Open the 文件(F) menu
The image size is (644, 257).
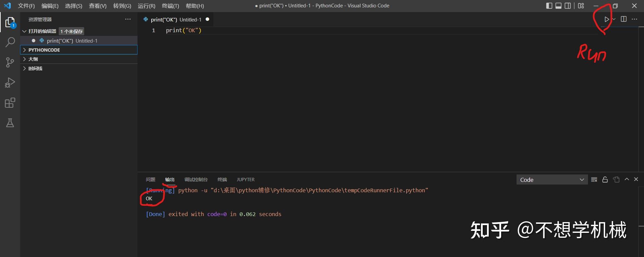click(x=26, y=6)
